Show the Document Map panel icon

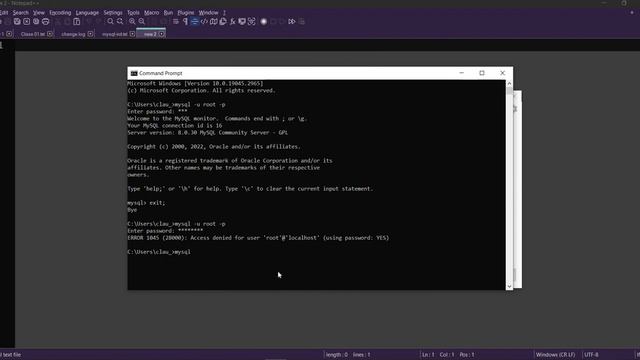click(213, 22)
